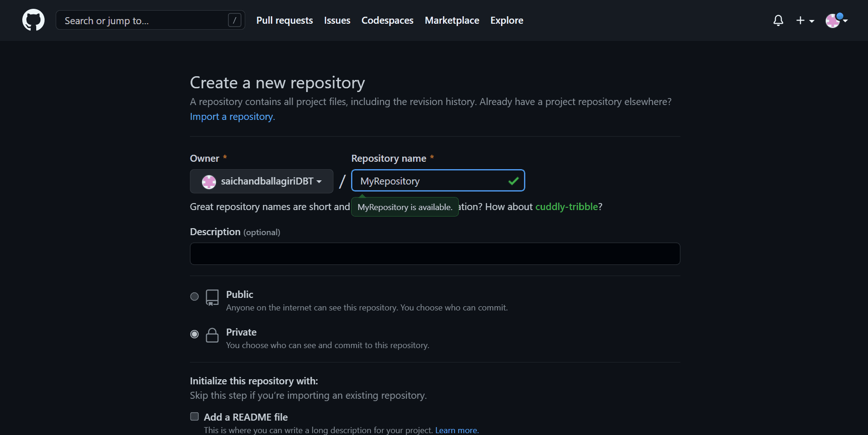Viewport: 868px width, 435px height.
Task: Open the GitHub home logo
Action: [x=33, y=20]
